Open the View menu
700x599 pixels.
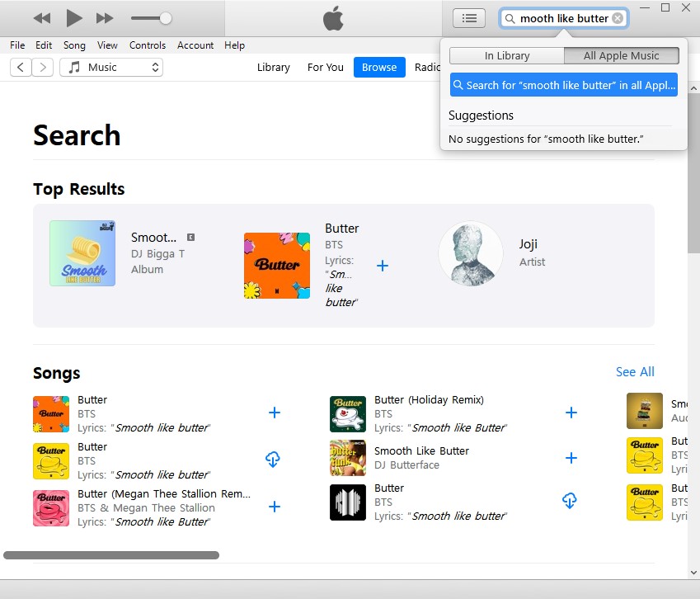coord(107,45)
